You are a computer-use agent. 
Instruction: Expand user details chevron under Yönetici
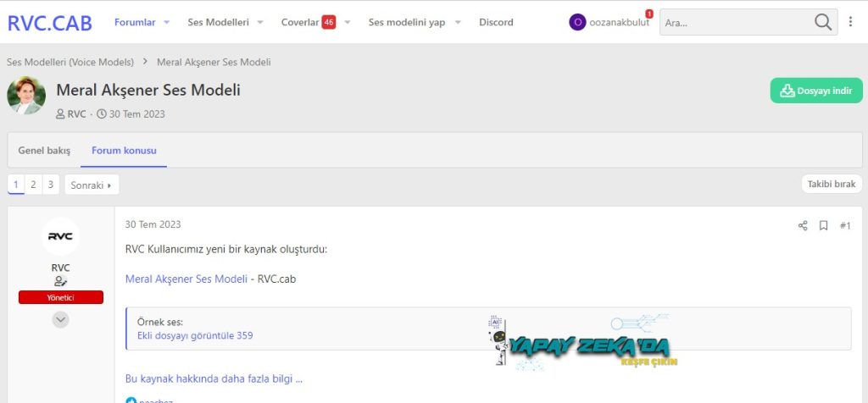pos(61,319)
